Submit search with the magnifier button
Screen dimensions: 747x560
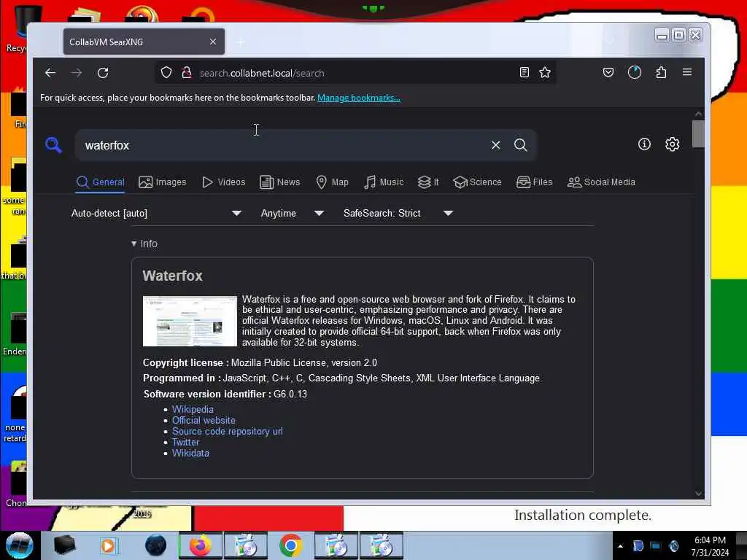click(x=521, y=145)
